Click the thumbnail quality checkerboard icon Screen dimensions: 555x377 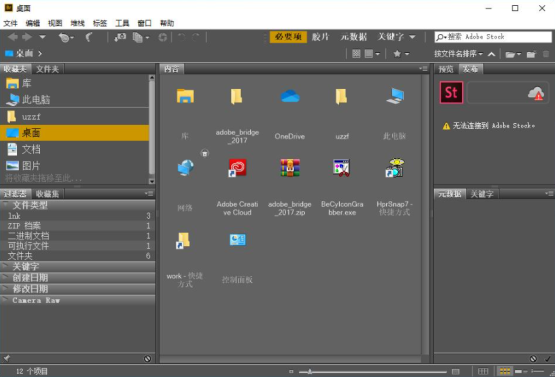[x=356, y=54]
